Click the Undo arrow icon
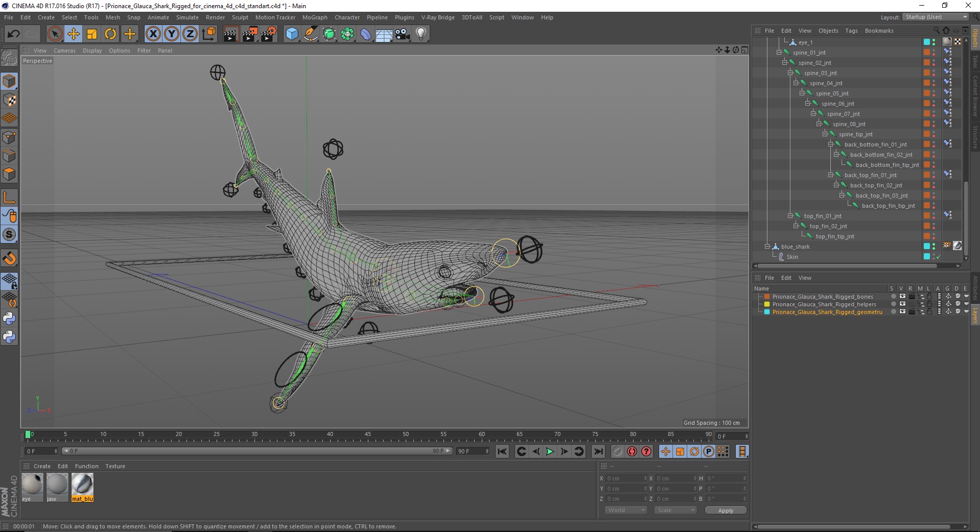This screenshot has width=980, height=532. click(x=14, y=34)
